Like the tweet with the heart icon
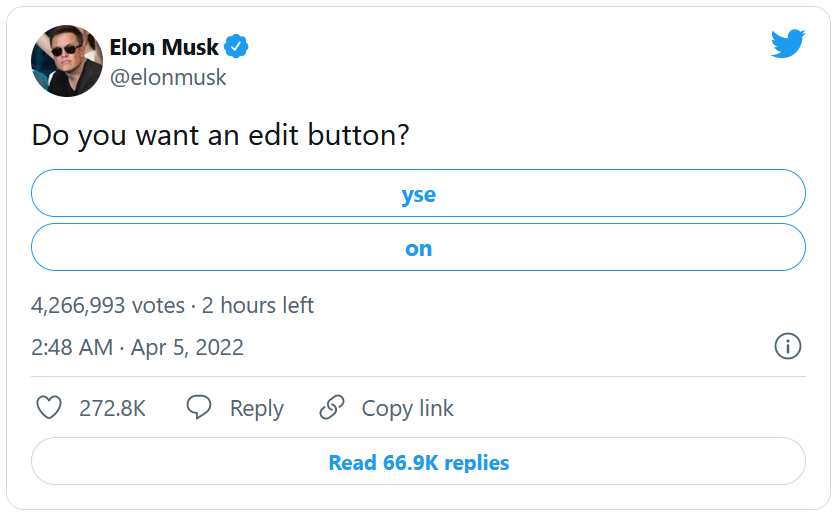Viewport: 837px width, 516px height. 49,408
